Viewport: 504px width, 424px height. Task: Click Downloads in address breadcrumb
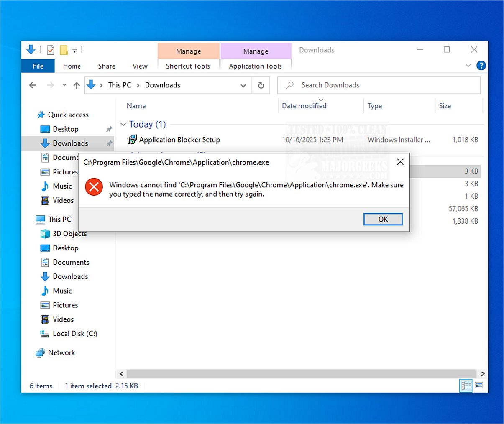pyautogui.click(x=163, y=85)
